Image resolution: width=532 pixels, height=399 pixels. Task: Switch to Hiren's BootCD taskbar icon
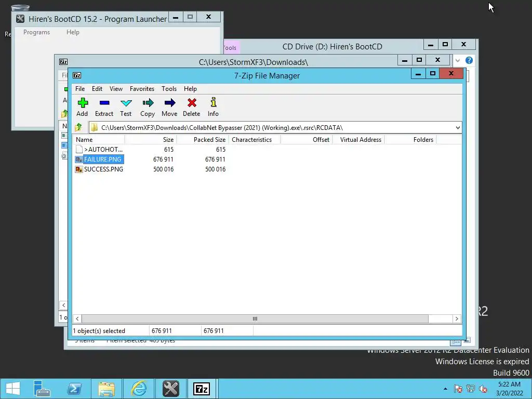pos(170,389)
